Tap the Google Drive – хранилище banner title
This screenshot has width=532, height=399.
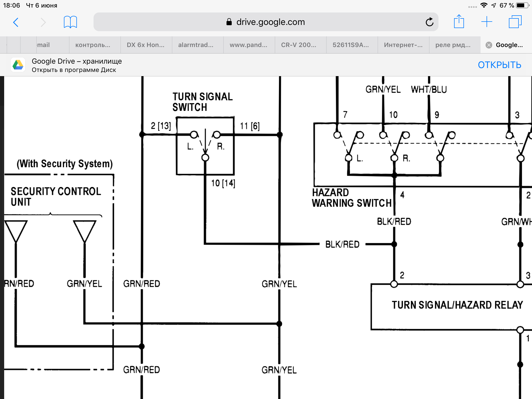point(77,61)
